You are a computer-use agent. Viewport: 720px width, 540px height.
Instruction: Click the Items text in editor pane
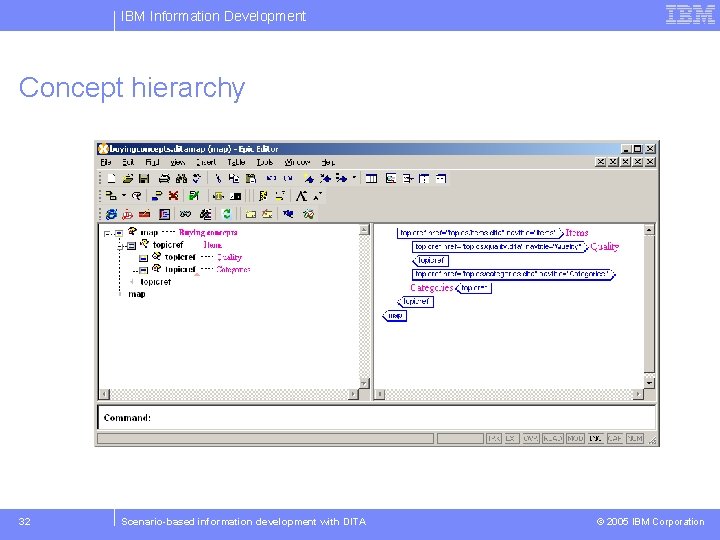[577, 233]
